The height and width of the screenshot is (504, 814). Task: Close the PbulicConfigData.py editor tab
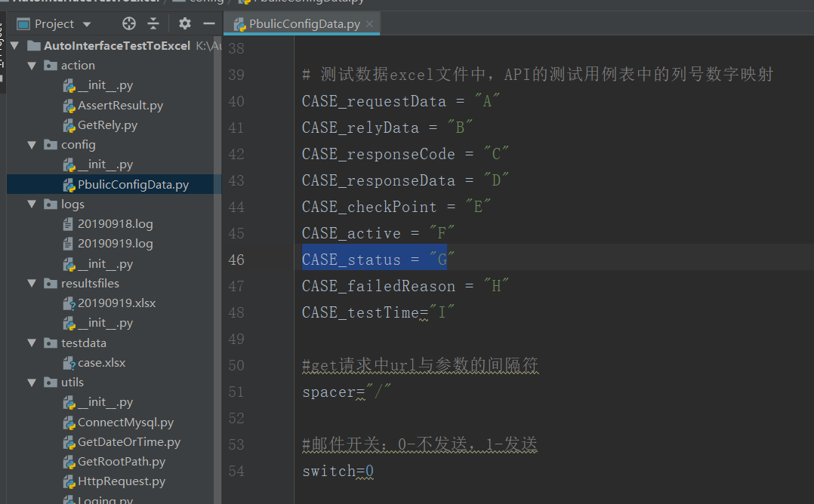pyautogui.click(x=370, y=24)
